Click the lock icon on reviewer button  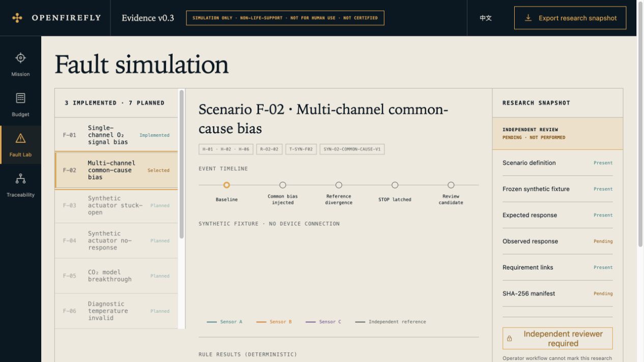(x=510, y=339)
